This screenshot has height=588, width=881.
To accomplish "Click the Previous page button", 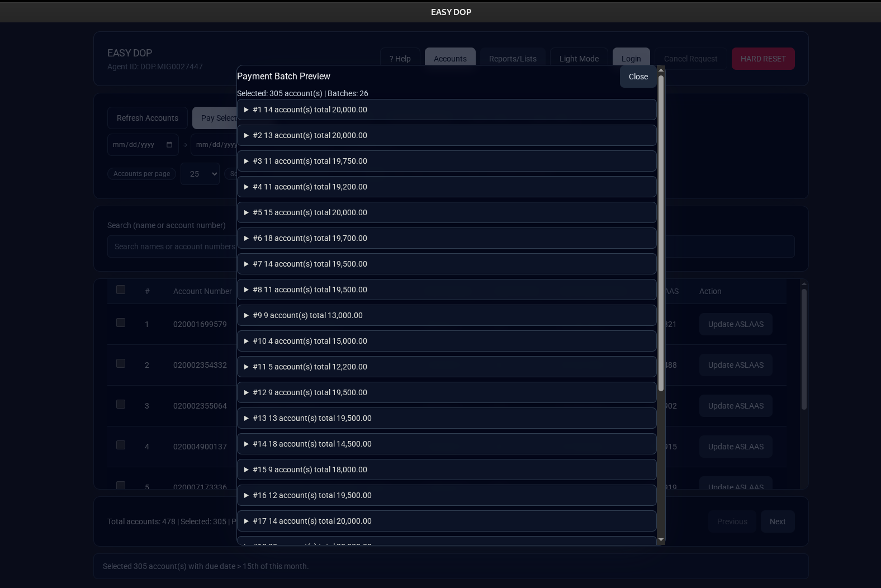I will (732, 521).
